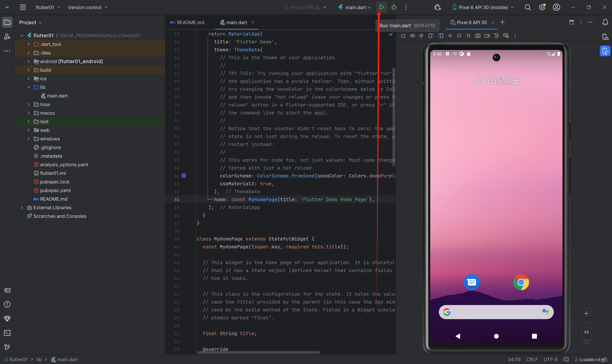Viewport: 612px width, 364px height.
Task: Toggle the Project tool window
Action: pyautogui.click(x=7, y=22)
